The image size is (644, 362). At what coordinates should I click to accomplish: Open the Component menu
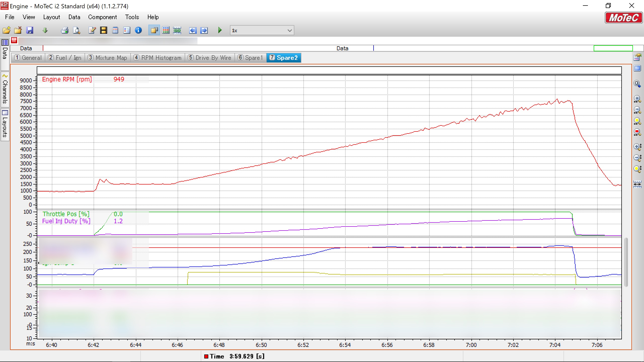(102, 17)
